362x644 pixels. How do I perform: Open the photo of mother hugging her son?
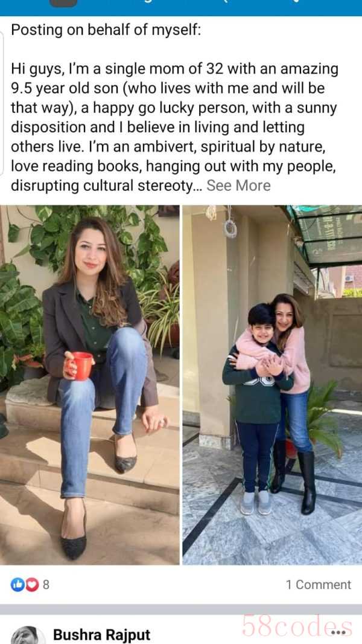[x=272, y=385]
